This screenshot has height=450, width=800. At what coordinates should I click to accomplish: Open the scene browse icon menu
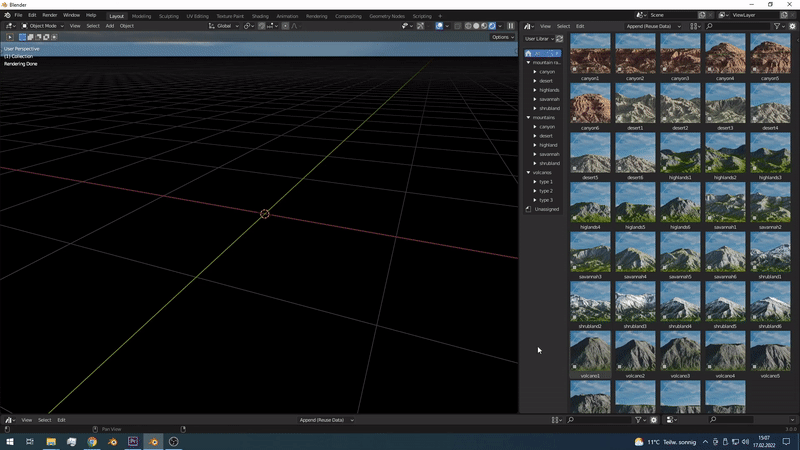tap(641, 15)
